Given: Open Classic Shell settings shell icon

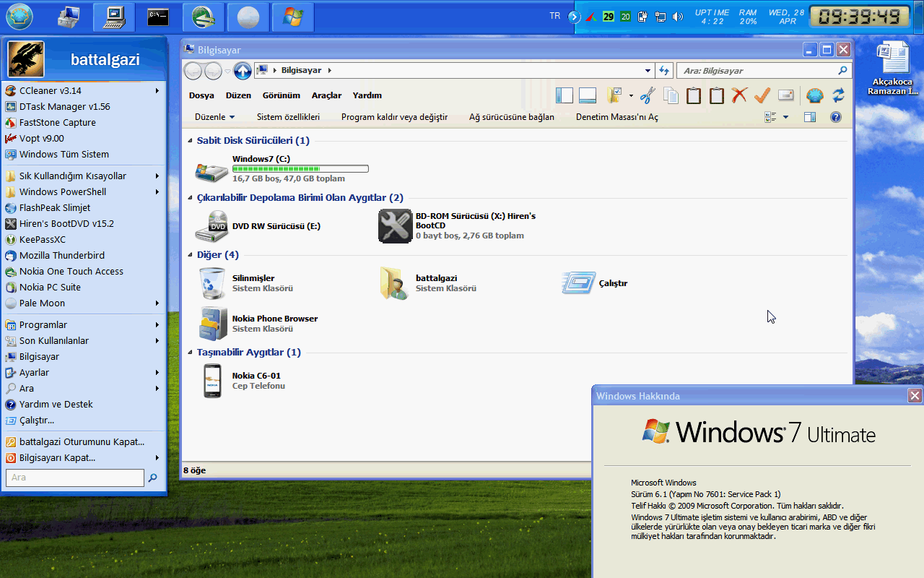Looking at the screenshot, I should 814,95.
